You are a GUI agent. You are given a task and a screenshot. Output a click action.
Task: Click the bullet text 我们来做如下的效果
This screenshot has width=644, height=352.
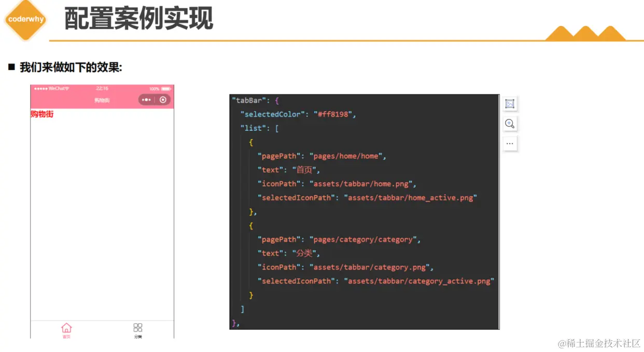tap(71, 67)
